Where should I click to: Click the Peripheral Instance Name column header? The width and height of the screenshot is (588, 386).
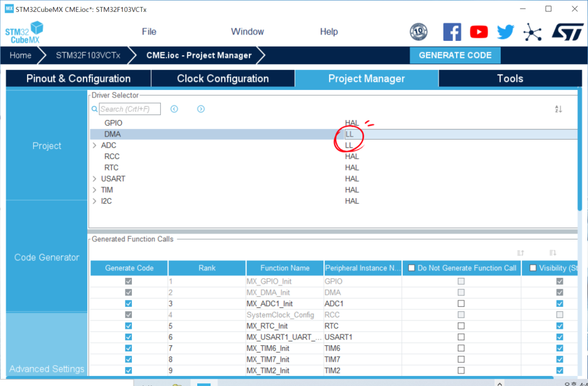pos(362,268)
